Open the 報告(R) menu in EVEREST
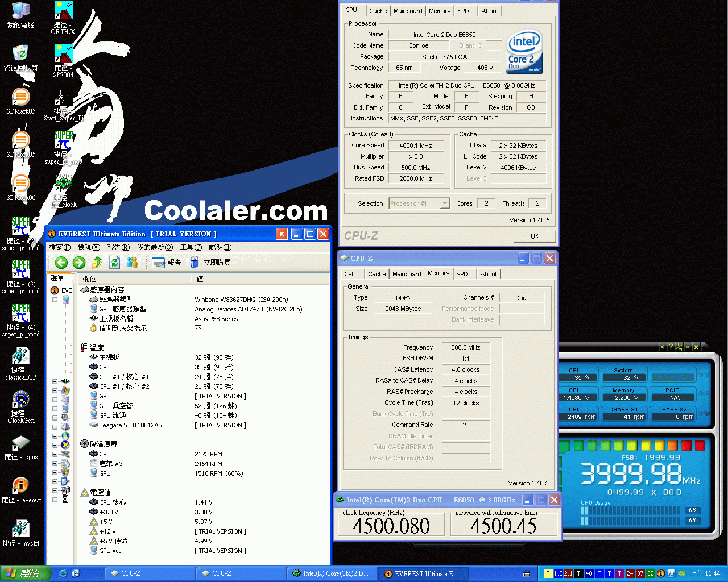728x582 pixels. 118,247
